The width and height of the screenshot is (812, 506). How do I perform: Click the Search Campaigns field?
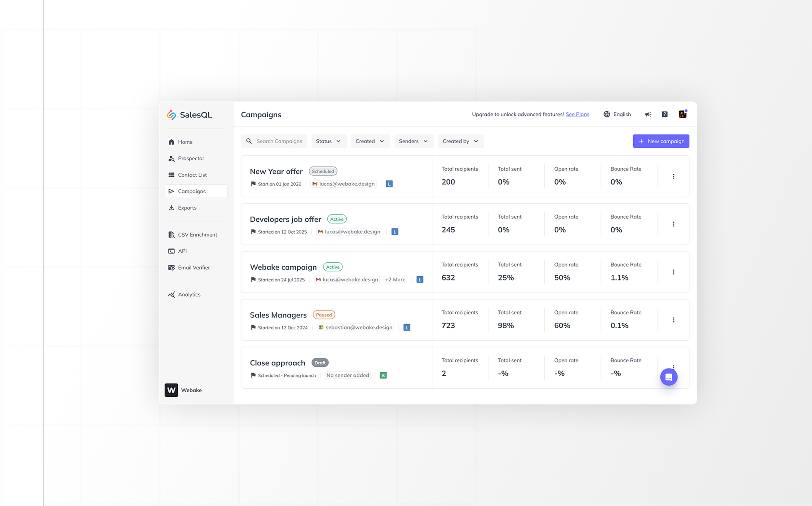tap(274, 141)
